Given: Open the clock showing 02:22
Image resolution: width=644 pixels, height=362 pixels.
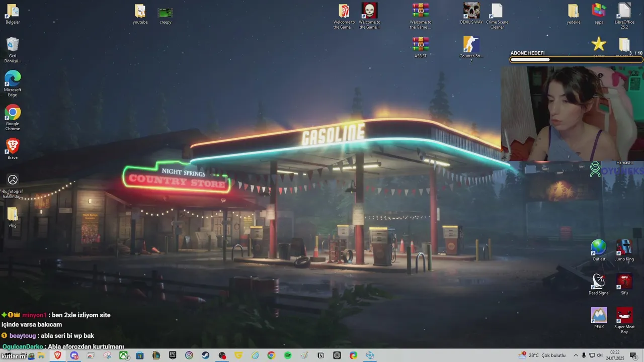Looking at the screenshot, I should 615,355.
